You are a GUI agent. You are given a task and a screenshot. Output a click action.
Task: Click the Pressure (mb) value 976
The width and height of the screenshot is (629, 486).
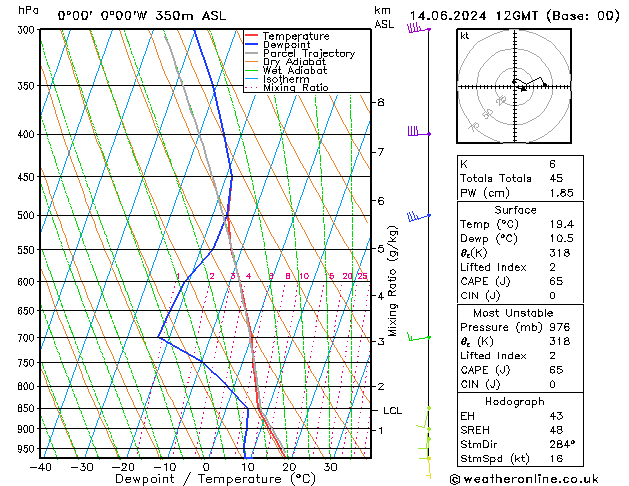click(x=560, y=327)
